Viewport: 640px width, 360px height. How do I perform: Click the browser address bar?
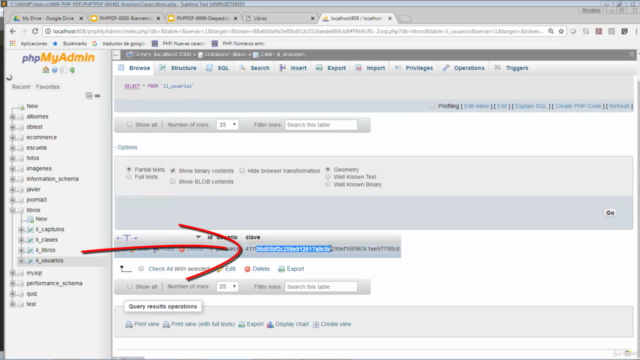coord(298,31)
